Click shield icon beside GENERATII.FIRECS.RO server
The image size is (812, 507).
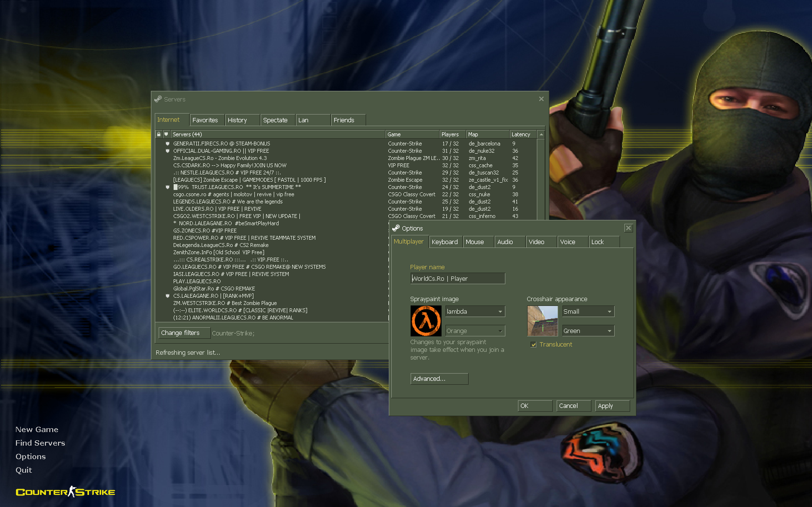click(167, 144)
